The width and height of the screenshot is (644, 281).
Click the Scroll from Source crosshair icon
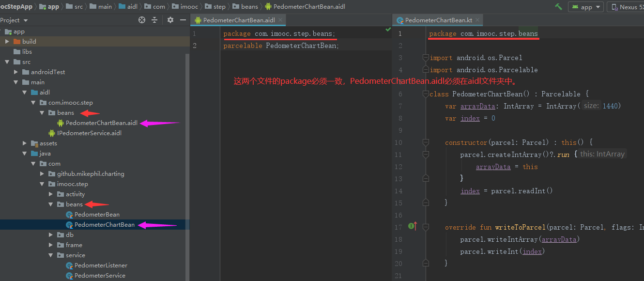[x=142, y=20]
